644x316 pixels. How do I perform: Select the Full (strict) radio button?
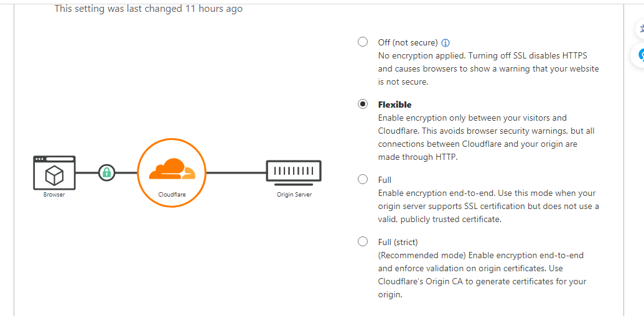coord(363,241)
